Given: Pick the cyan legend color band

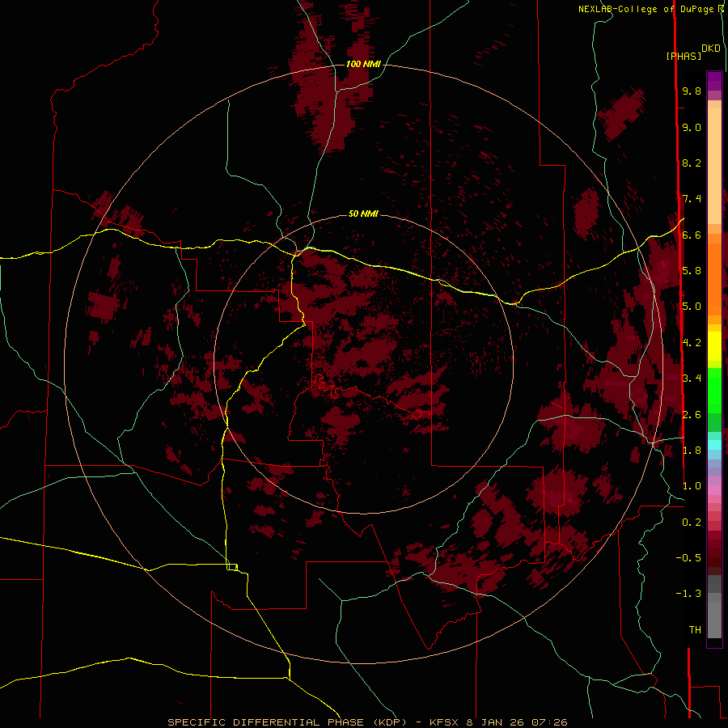Looking at the screenshot, I should coord(714,445).
